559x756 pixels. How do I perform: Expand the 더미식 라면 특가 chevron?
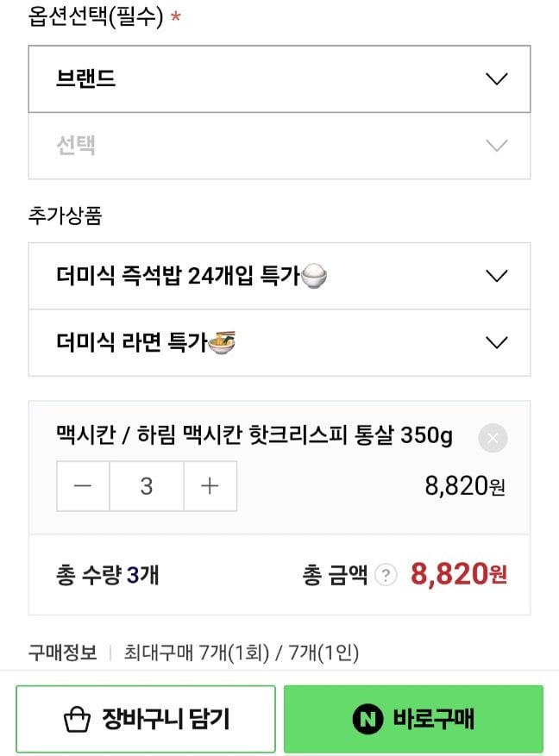pos(496,343)
